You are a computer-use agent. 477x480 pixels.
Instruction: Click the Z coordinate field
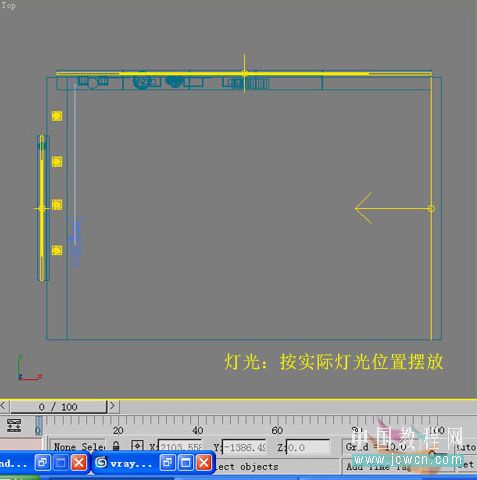click(x=308, y=447)
